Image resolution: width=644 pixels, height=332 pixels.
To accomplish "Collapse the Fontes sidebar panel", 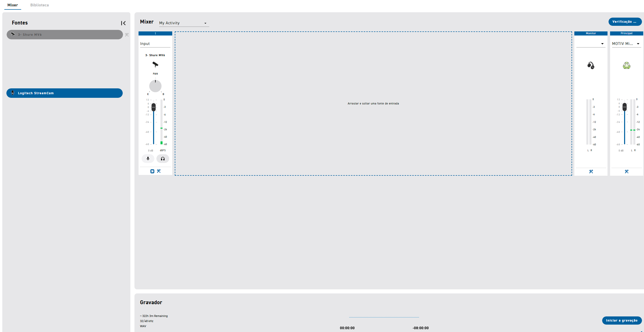I will pyautogui.click(x=123, y=23).
